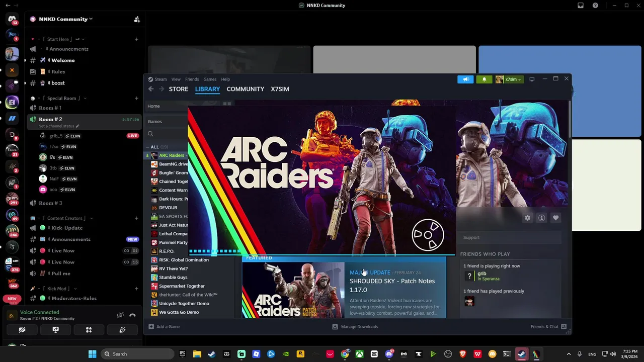Click Steam library search magnifier
644x362 pixels.
tap(150, 134)
